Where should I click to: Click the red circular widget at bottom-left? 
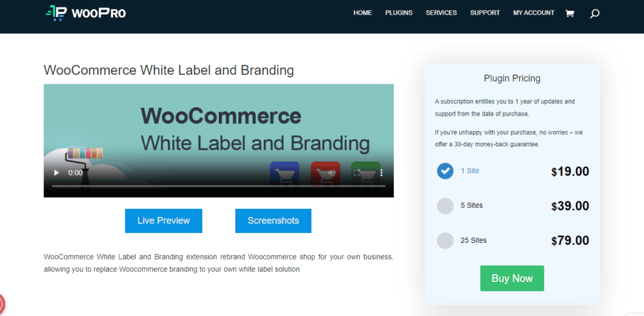click(x=2, y=303)
